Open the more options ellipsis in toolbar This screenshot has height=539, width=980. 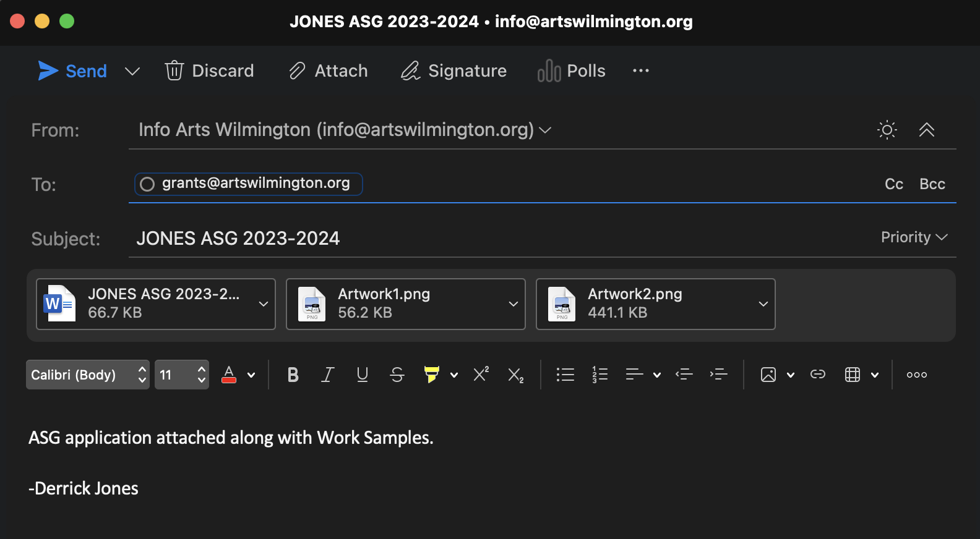641,71
